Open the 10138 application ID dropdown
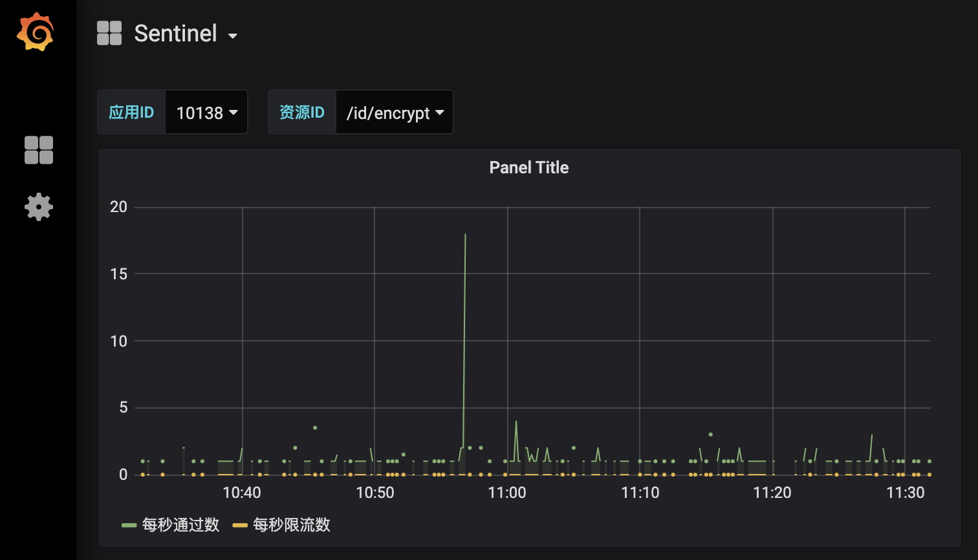Image resolution: width=978 pixels, height=560 pixels. pos(206,112)
